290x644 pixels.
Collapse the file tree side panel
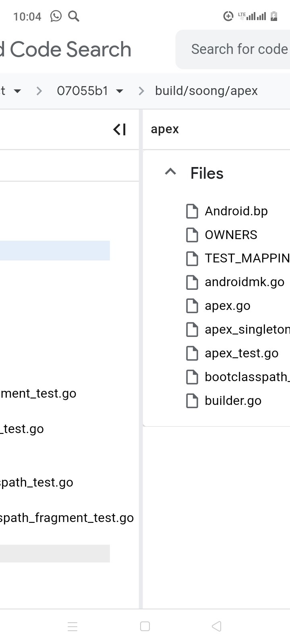tap(120, 130)
